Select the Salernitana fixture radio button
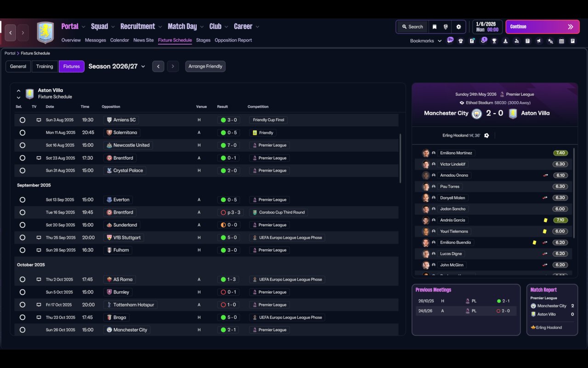Viewport: 588px width, 368px height. [23, 132]
